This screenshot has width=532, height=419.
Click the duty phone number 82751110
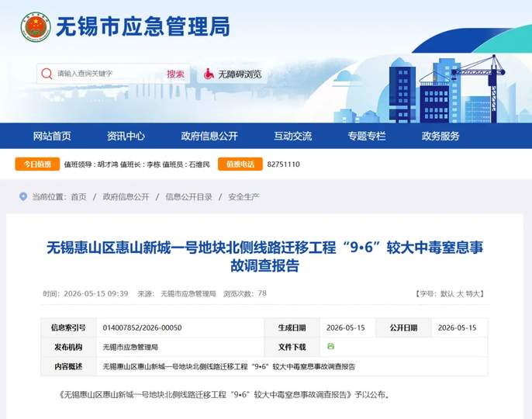tap(283, 164)
